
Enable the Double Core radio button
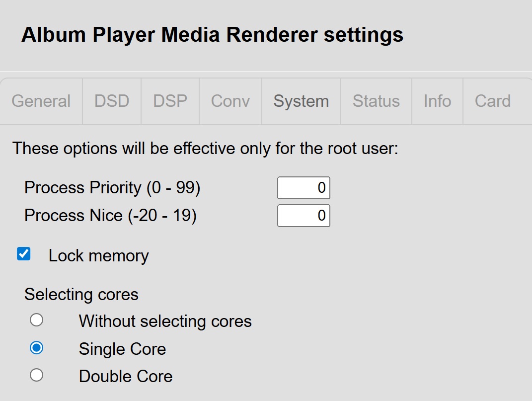coord(36,375)
